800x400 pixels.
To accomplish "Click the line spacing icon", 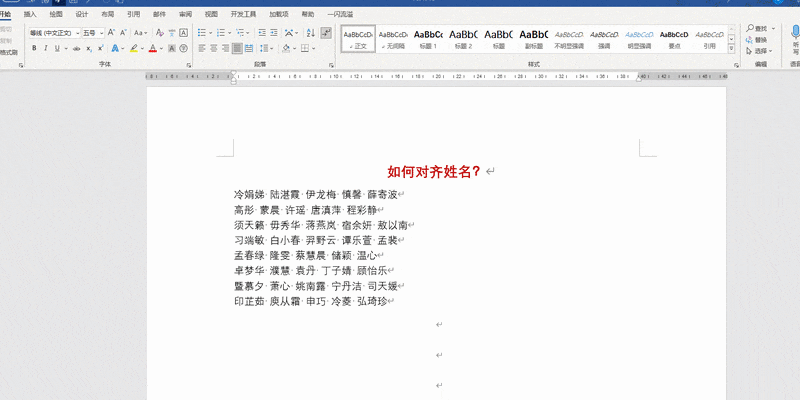I will pyautogui.click(x=263, y=48).
